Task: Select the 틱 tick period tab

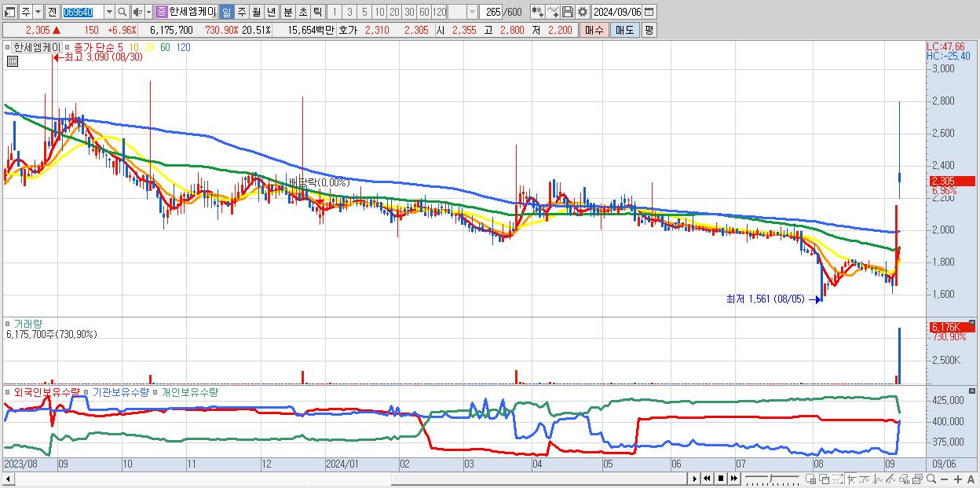Action: (x=317, y=12)
